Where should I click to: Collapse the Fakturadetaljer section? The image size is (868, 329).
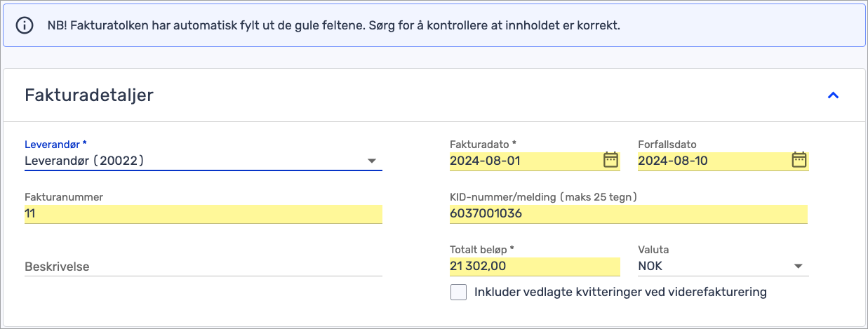pyautogui.click(x=833, y=95)
